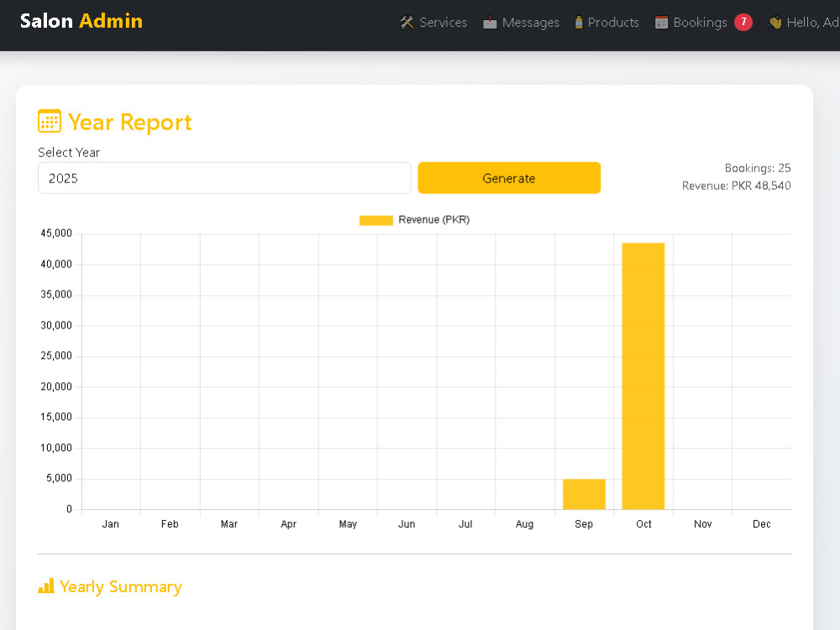Open the Services menu item

pos(433,23)
